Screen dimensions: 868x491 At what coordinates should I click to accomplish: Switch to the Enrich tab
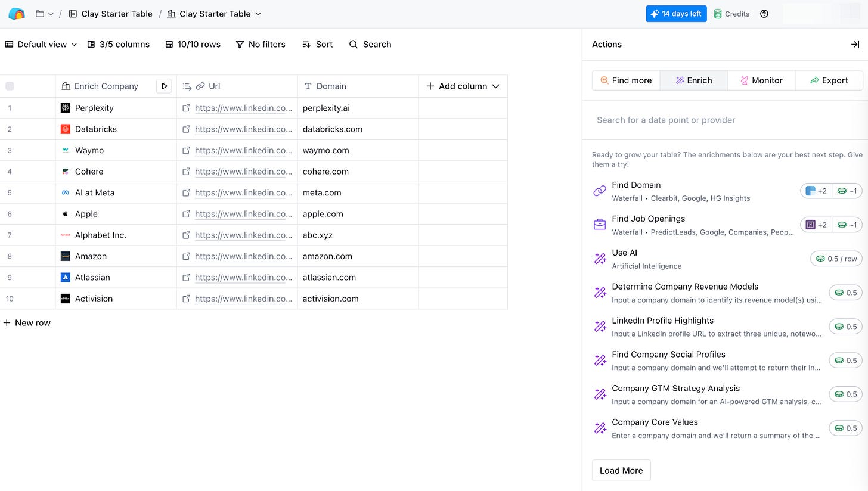(x=693, y=80)
